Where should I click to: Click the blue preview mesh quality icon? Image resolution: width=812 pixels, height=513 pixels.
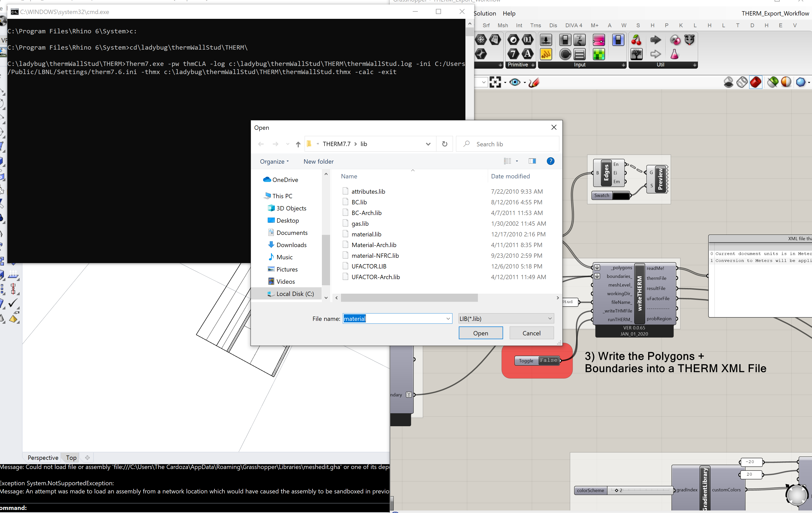(801, 82)
